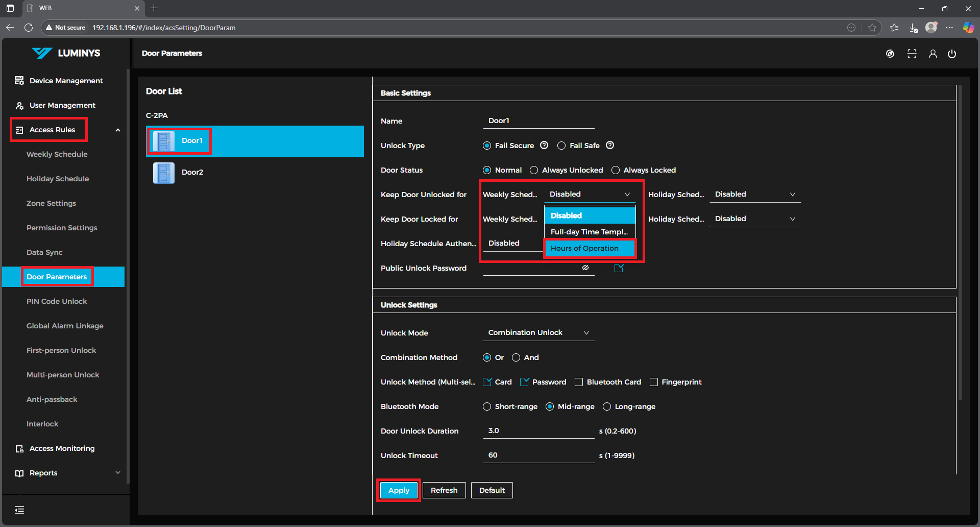Open the Unlock Mode dropdown

pos(538,332)
